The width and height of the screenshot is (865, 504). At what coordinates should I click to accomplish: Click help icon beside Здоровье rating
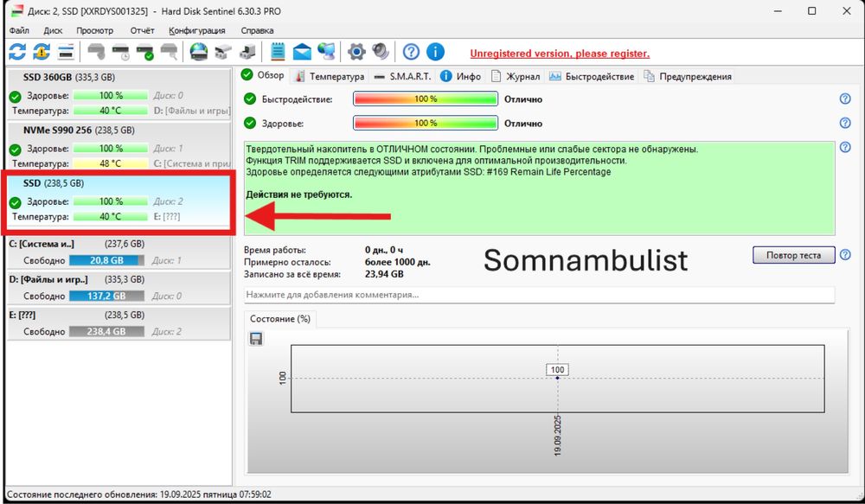pyautogui.click(x=844, y=123)
